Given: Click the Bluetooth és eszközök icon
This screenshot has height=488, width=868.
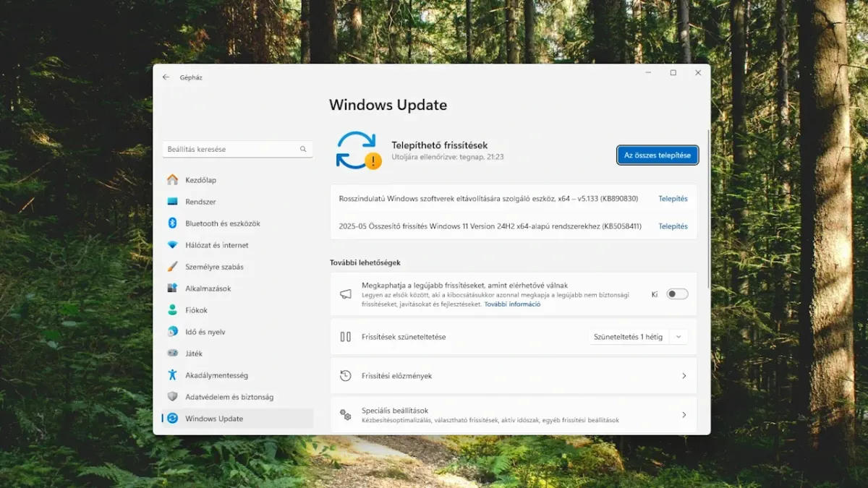Looking at the screenshot, I should 172,223.
